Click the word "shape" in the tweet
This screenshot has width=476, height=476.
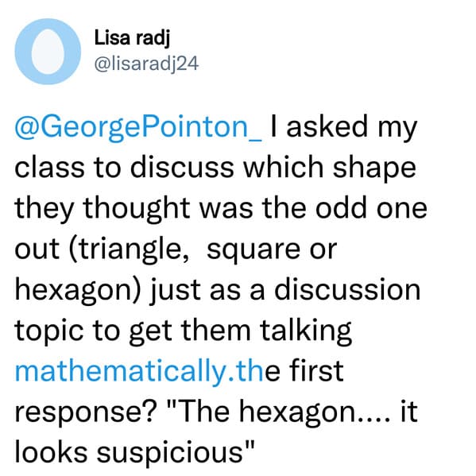click(374, 168)
